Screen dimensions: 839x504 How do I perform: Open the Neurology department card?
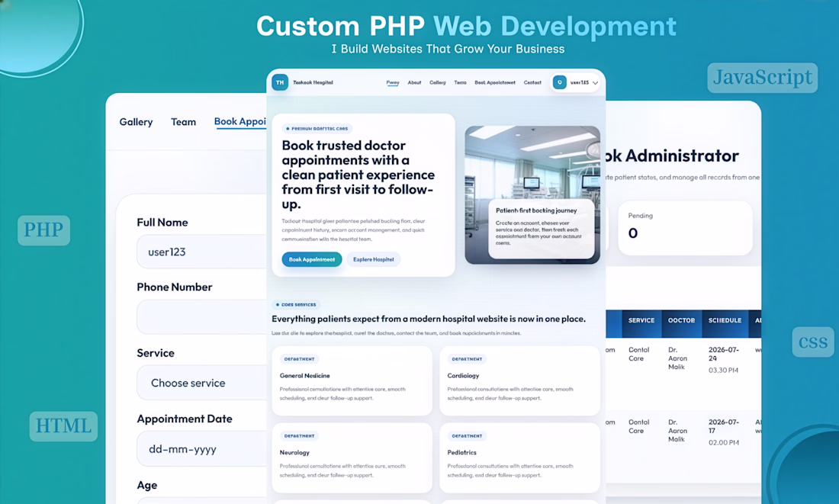point(352,458)
